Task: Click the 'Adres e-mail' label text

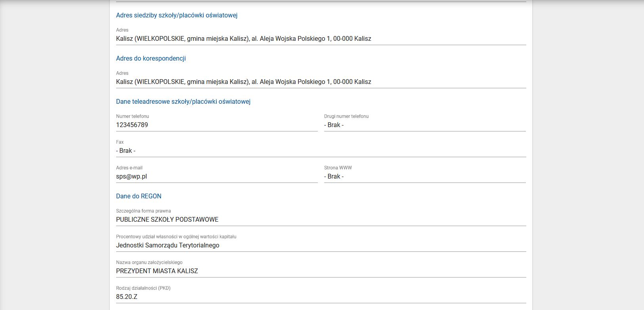Action: tap(129, 168)
